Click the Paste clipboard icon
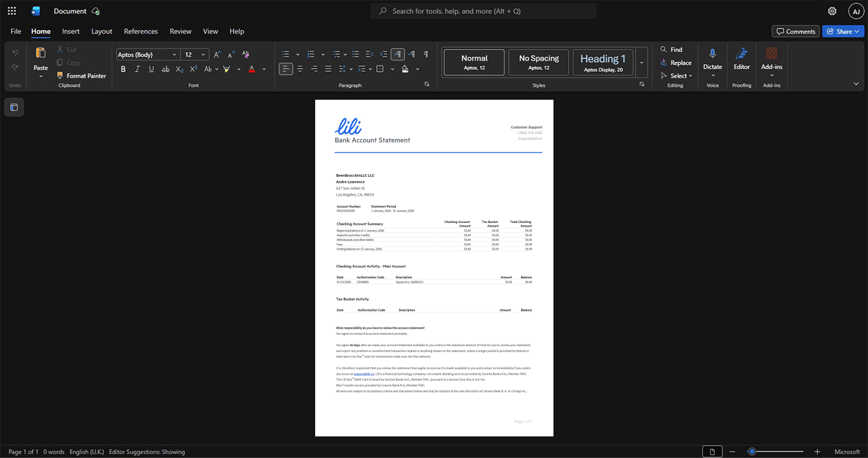Viewport: 868px width, 458px height. pos(41,53)
